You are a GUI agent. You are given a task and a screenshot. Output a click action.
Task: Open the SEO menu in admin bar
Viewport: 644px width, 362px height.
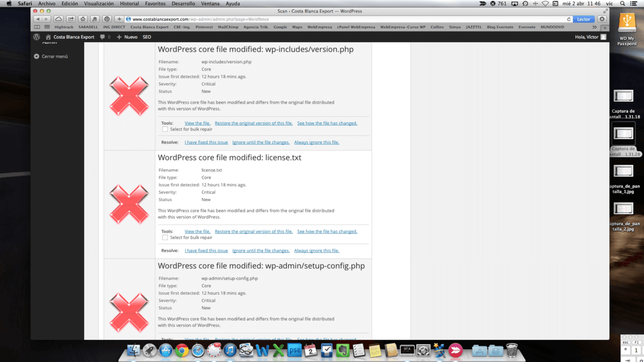pos(146,37)
